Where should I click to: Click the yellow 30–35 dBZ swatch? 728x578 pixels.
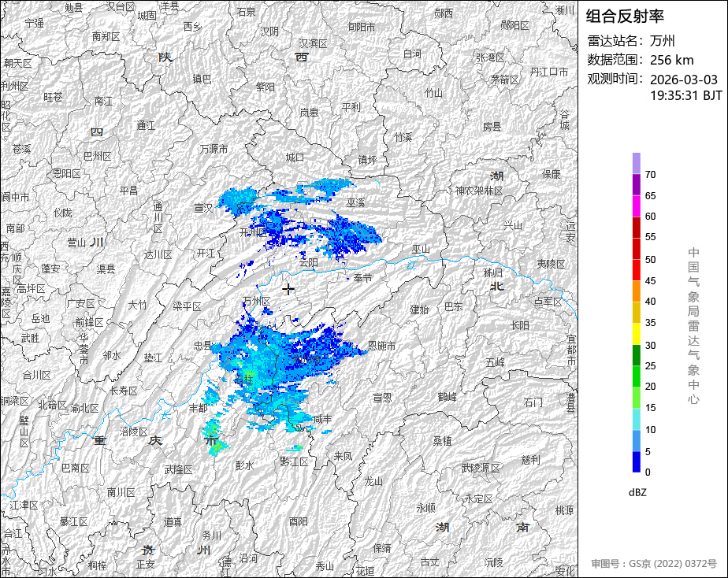click(636, 334)
